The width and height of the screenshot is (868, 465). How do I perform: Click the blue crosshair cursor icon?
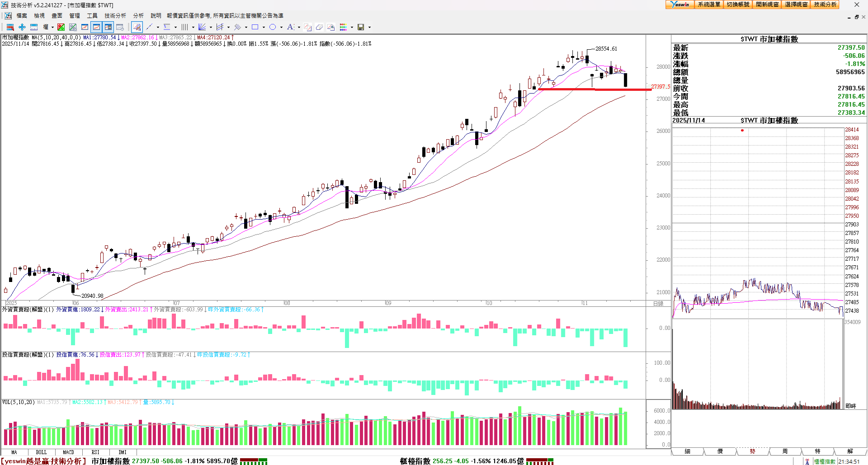(x=22, y=27)
